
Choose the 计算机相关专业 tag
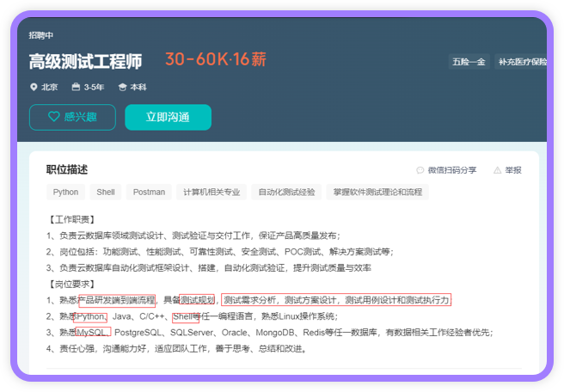pyautogui.click(x=211, y=192)
